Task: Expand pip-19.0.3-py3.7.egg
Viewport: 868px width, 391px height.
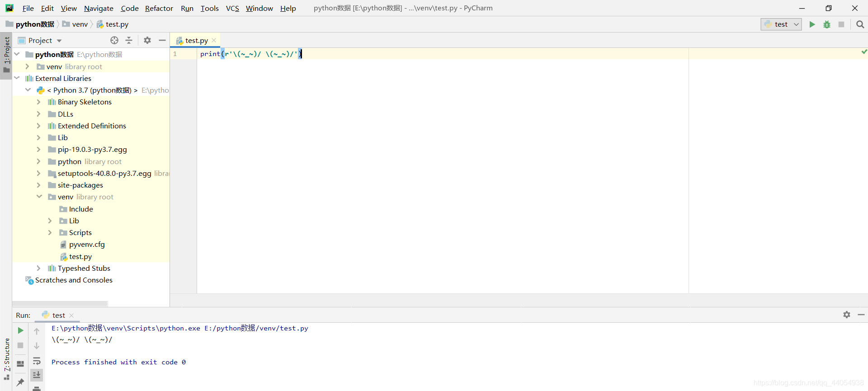Action: pos(39,149)
